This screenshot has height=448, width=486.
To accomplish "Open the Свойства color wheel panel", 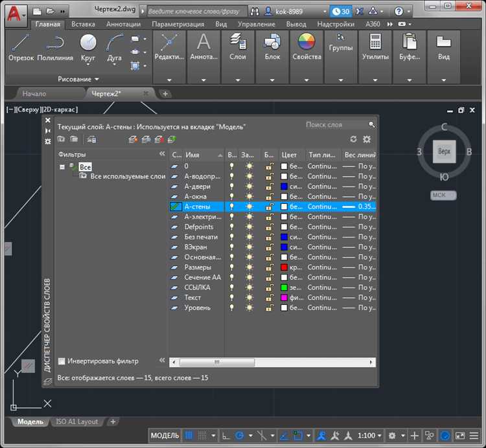I will pos(307,47).
